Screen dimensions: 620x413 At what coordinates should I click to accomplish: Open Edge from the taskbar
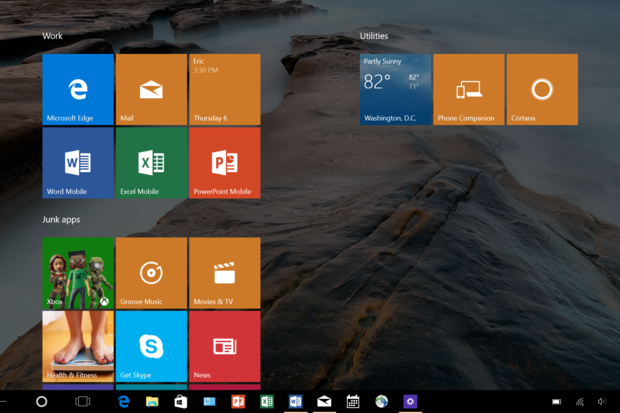tap(124, 402)
